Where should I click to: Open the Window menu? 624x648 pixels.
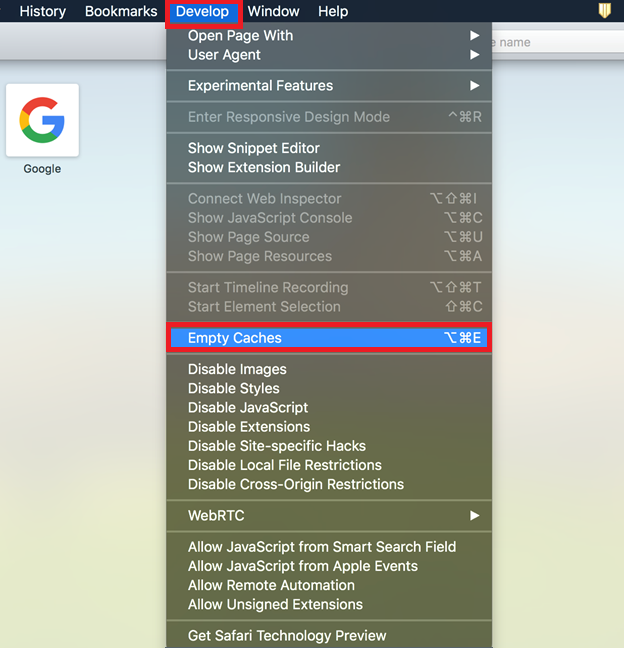pyautogui.click(x=273, y=11)
